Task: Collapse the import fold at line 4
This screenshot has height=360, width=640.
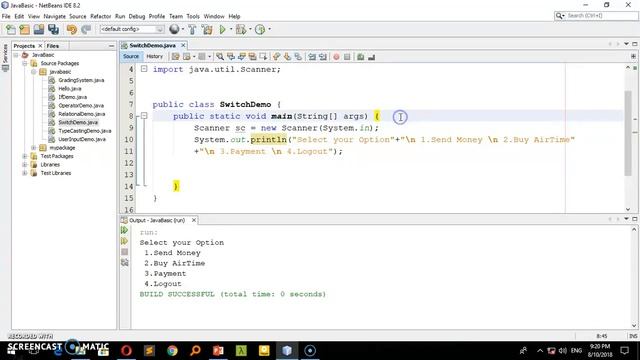Action: [144, 69]
